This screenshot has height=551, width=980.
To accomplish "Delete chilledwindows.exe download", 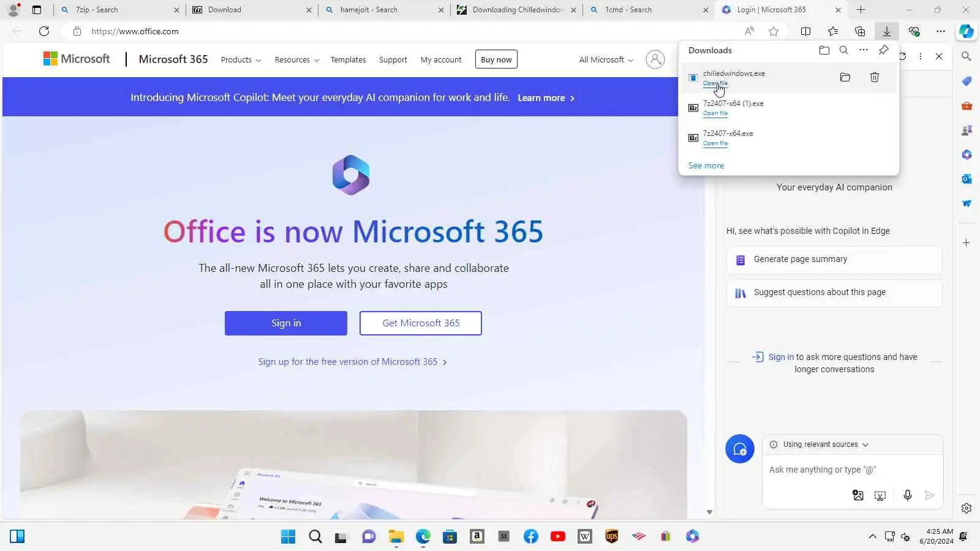I will 875,77.
